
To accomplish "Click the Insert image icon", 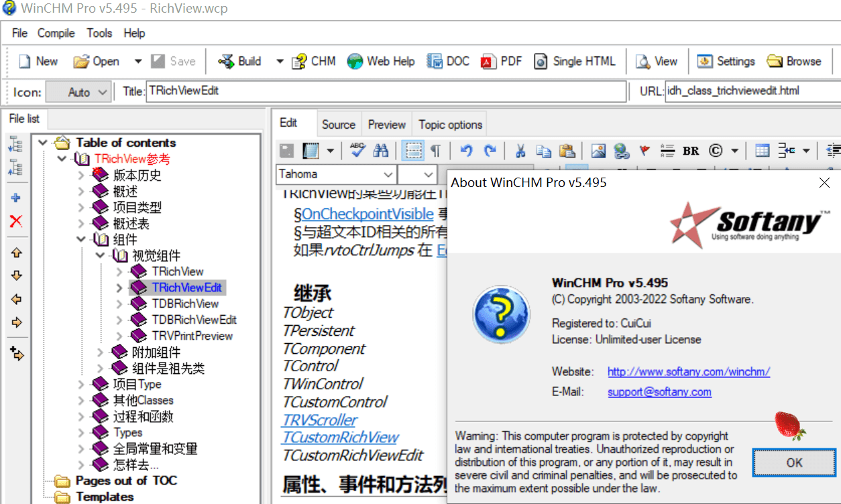I will (x=598, y=150).
